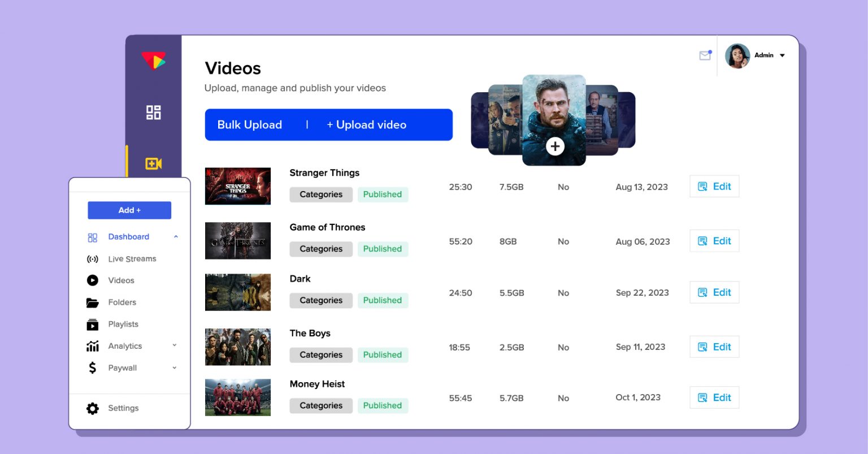Image resolution: width=868 pixels, height=454 pixels.
Task: Select the video camera icon in purple sidebar
Action: tap(153, 163)
